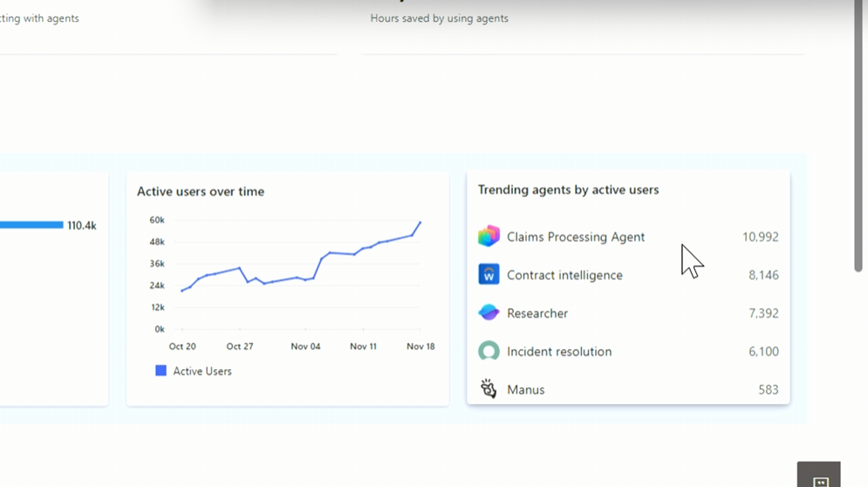Click the Active users over time title

pos(201,192)
